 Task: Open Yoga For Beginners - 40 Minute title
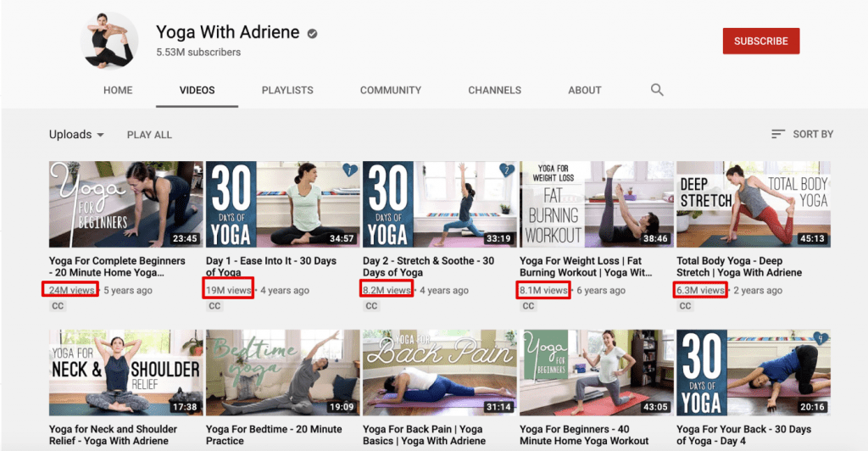pyautogui.click(x=584, y=435)
